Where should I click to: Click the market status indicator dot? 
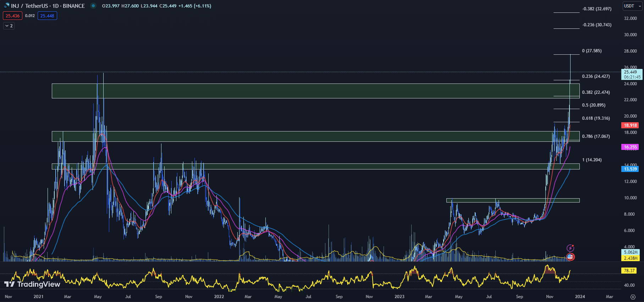click(x=93, y=6)
